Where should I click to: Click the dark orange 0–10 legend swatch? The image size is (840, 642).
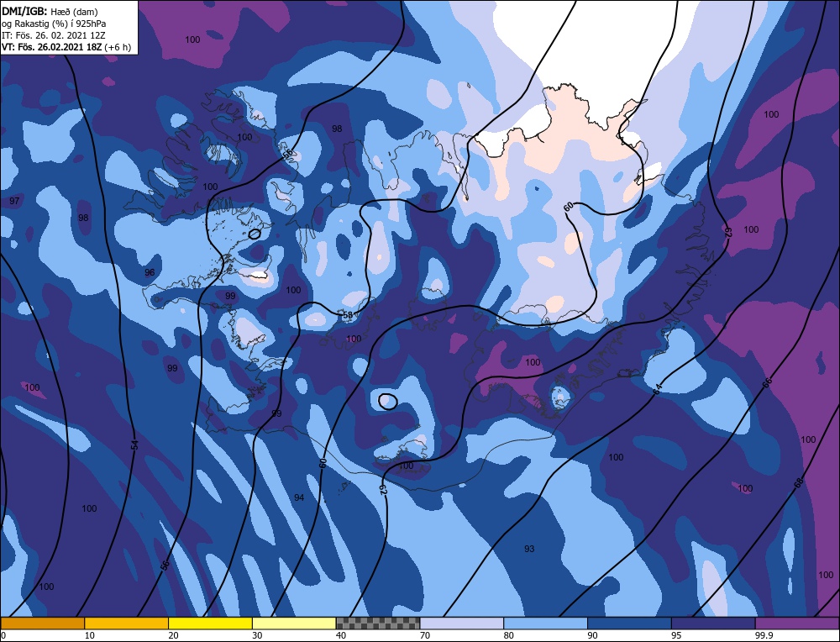[42, 624]
